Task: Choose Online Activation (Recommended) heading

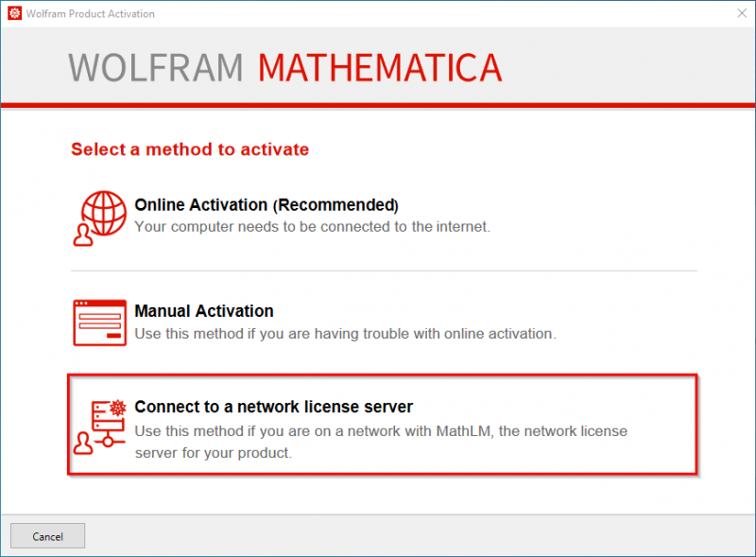Action: (266, 204)
